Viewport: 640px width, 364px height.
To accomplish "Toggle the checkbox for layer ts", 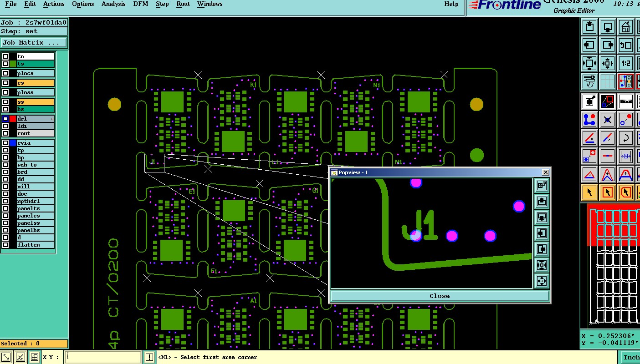I will pos(5,64).
